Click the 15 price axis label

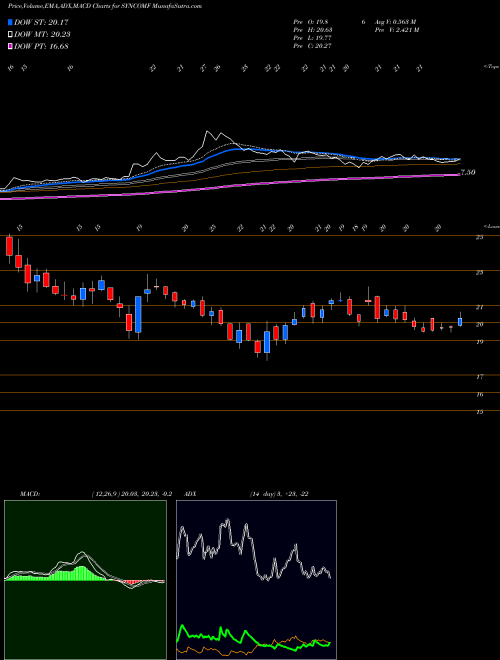click(479, 412)
